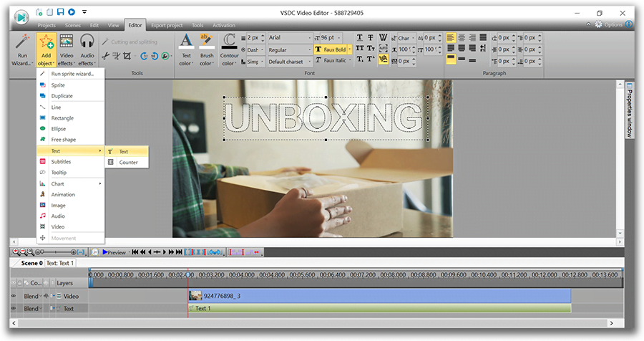Zoom out timeline magnifier minus icon
Screen dimensions: 644x341
[x=23, y=252]
